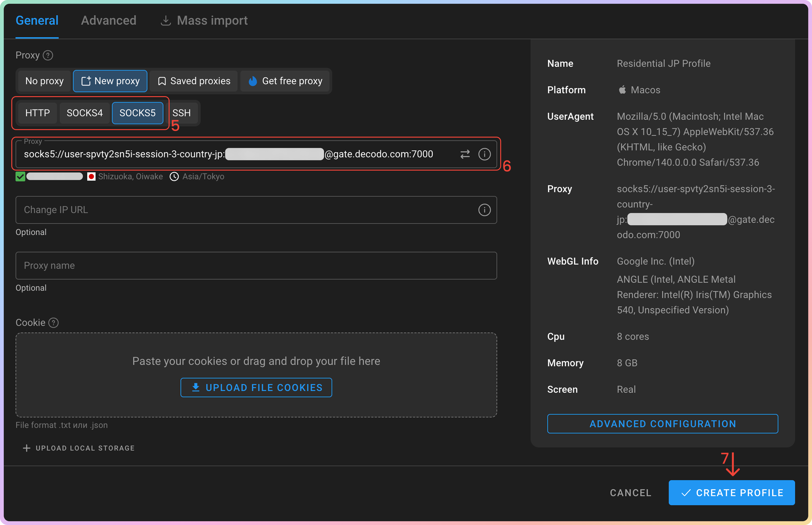Click the Proxy help question-mark icon
The width and height of the screenshot is (812, 525).
click(x=48, y=55)
